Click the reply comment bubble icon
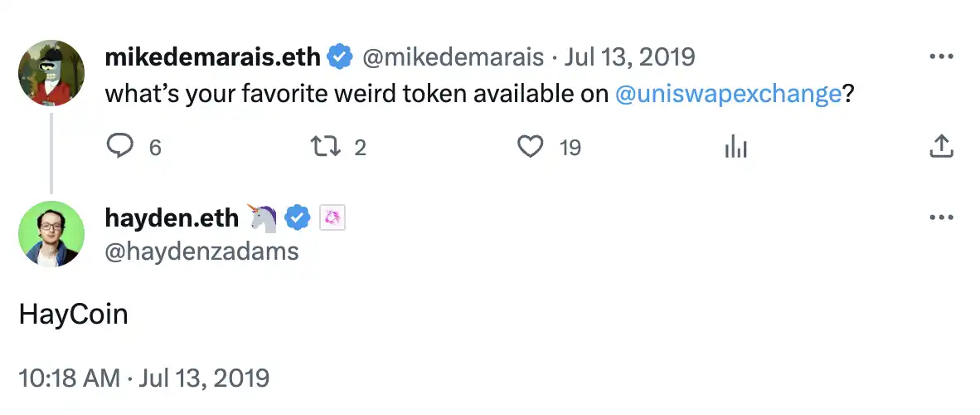Viewport: 980px width, 415px height. coord(121,147)
